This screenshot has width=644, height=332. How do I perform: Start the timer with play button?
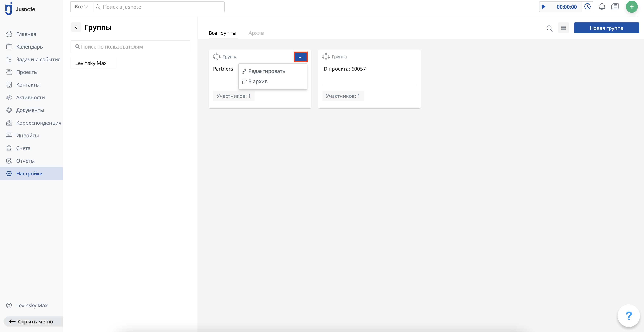[543, 7]
